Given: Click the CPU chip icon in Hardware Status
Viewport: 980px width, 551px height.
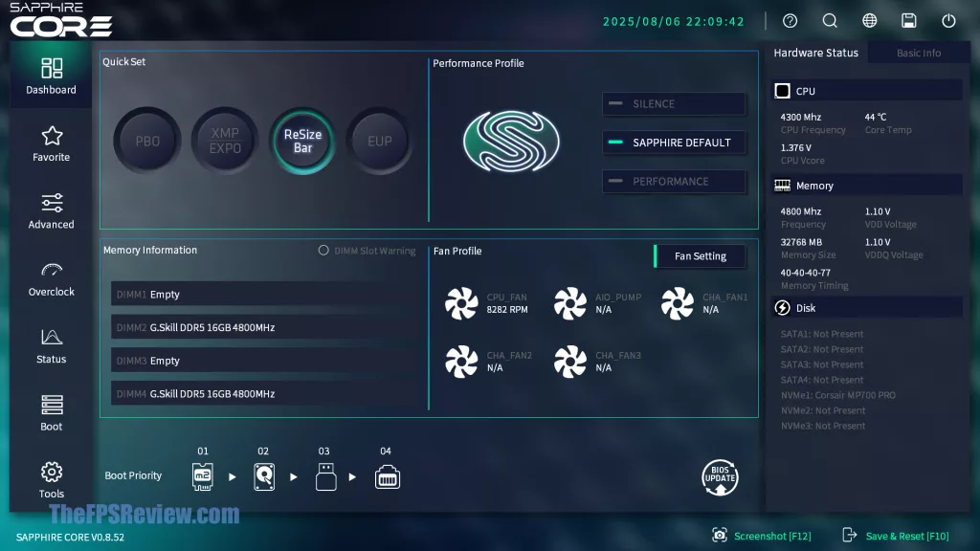Looking at the screenshot, I should tap(782, 91).
